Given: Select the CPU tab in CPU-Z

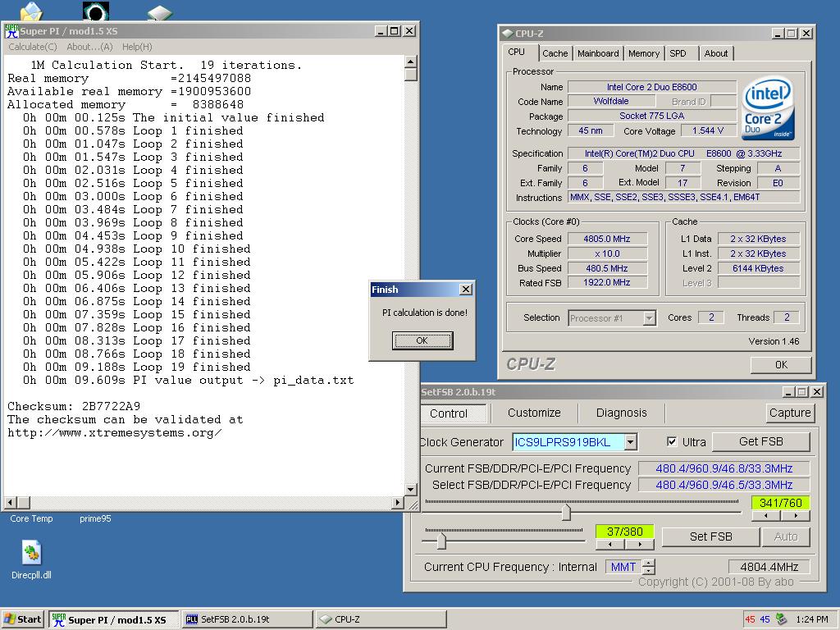Looking at the screenshot, I should point(517,52).
